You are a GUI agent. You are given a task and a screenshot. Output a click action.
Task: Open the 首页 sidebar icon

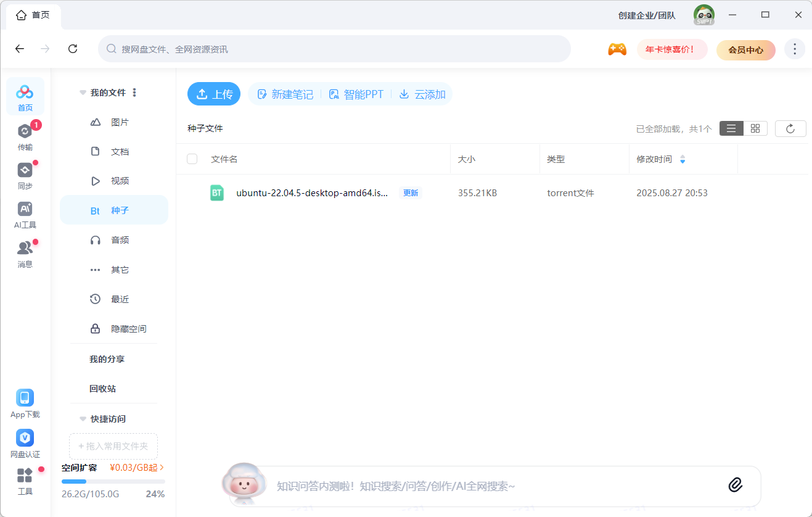[25, 97]
